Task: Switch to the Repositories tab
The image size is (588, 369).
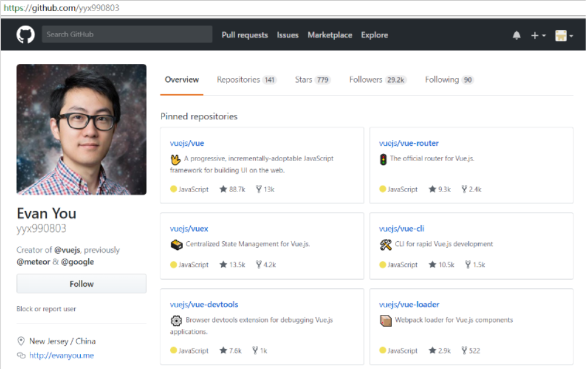Action: [247, 80]
